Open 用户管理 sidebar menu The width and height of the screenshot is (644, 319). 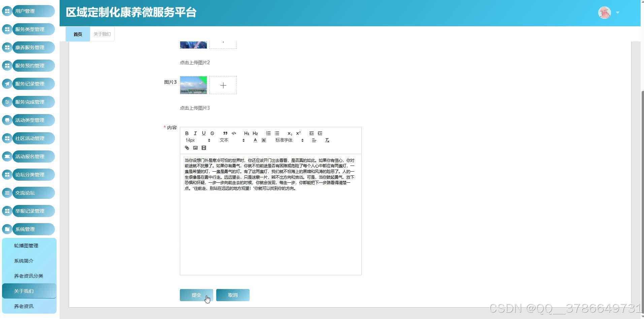pyautogui.click(x=29, y=11)
